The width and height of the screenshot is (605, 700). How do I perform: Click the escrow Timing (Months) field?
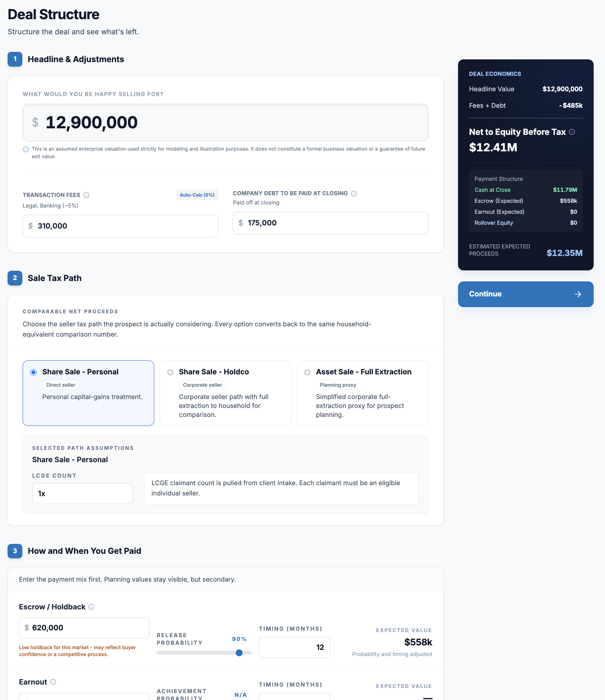[x=294, y=647]
